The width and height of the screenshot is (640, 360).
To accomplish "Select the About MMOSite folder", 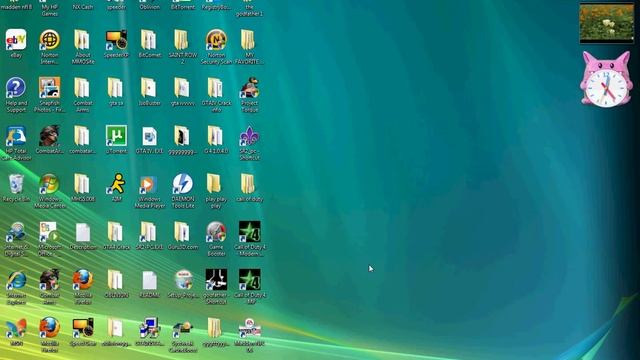I will click(82, 40).
